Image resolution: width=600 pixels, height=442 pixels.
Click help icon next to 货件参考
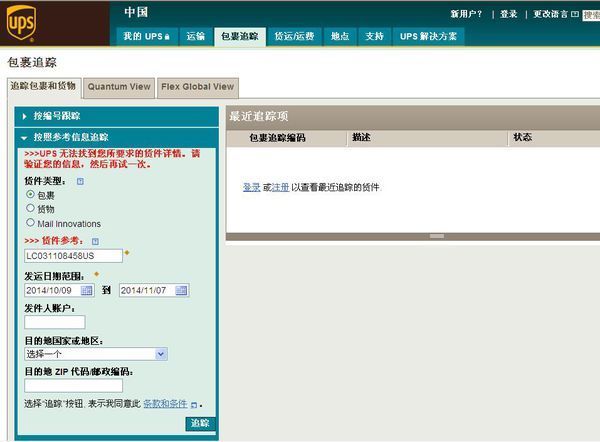[x=95, y=241]
